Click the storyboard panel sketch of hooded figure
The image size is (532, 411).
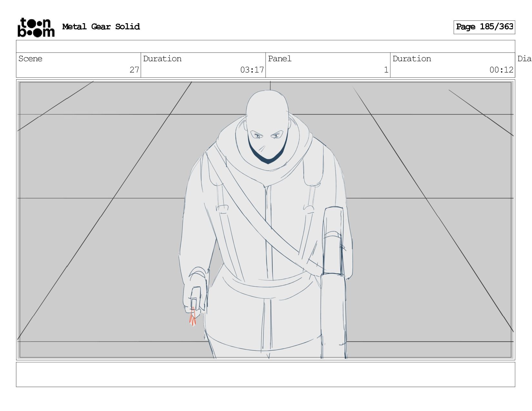click(x=265, y=220)
